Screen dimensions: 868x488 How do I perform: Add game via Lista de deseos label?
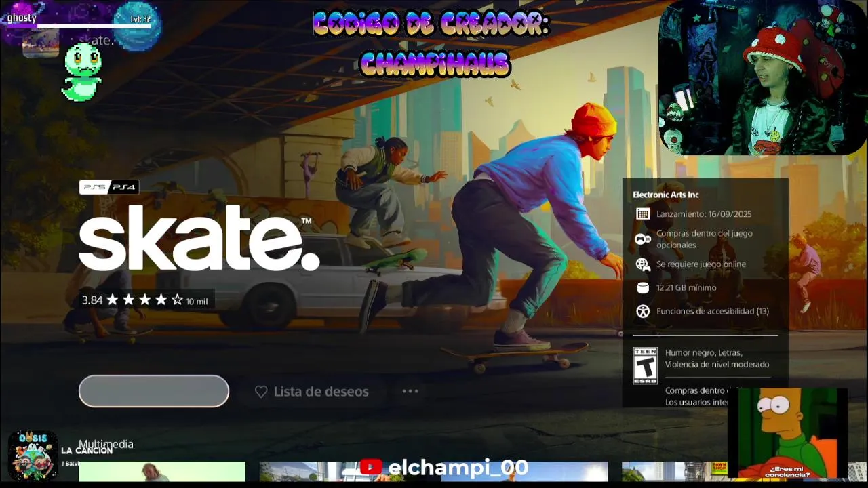[x=321, y=392]
